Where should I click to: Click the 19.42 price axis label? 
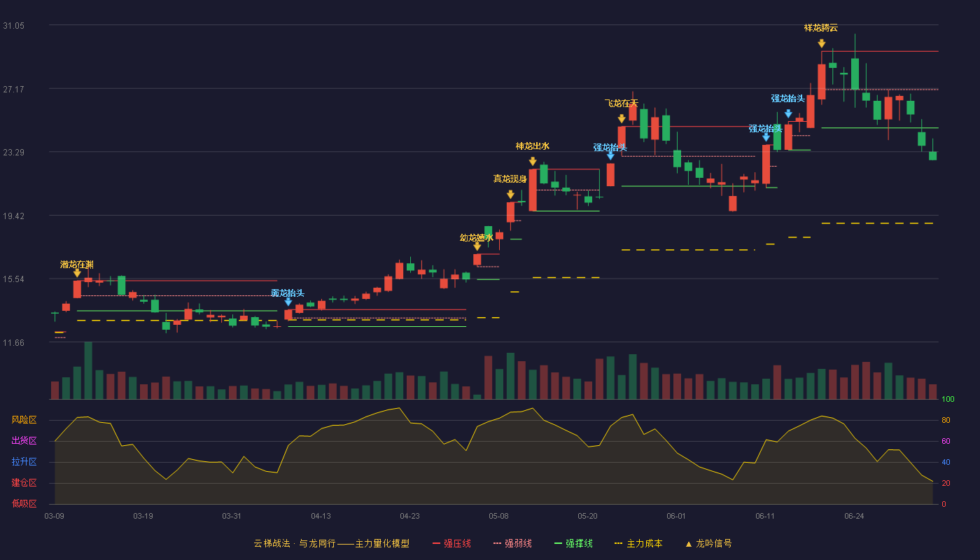tap(13, 216)
